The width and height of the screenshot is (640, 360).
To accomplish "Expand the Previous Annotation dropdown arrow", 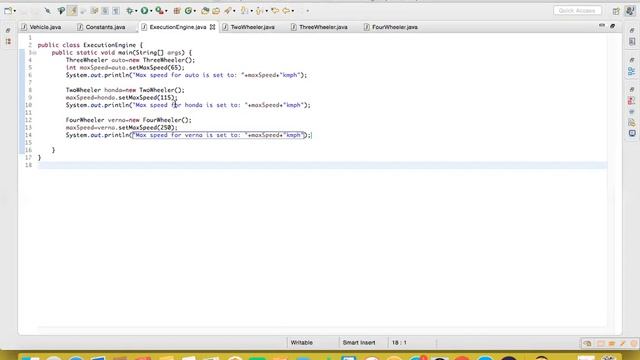I will pyautogui.click(x=267, y=11).
